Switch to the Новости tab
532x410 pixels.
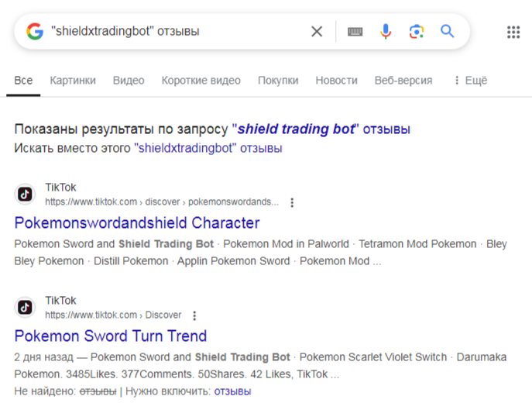coord(336,81)
